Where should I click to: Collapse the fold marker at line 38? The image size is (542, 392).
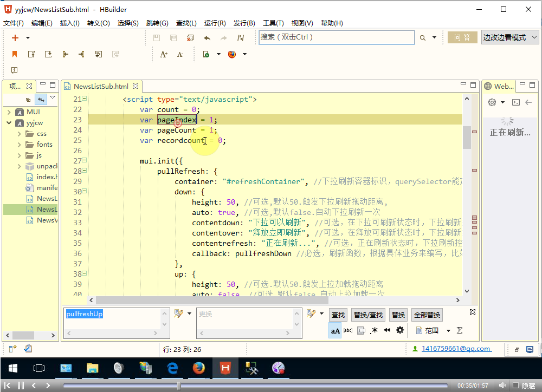(85, 273)
